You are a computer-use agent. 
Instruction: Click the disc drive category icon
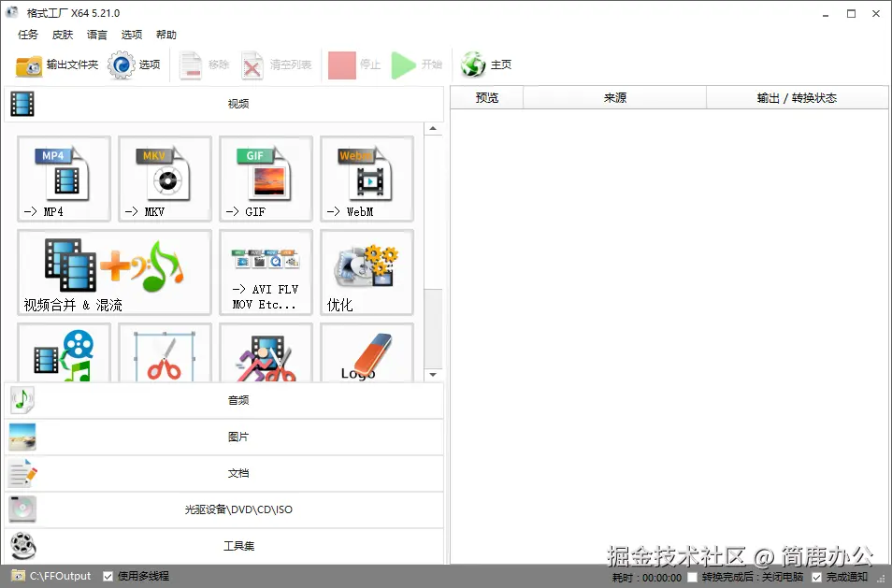click(x=22, y=509)
